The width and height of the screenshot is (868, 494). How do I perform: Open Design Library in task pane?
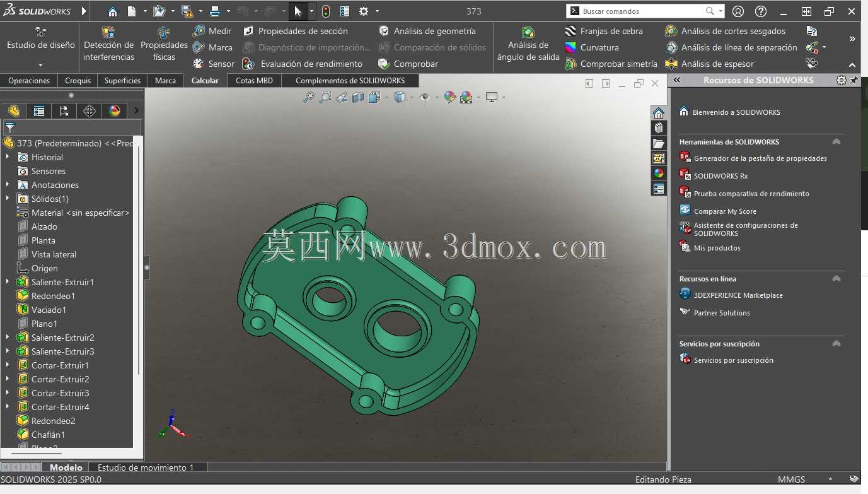click(659, 128)
